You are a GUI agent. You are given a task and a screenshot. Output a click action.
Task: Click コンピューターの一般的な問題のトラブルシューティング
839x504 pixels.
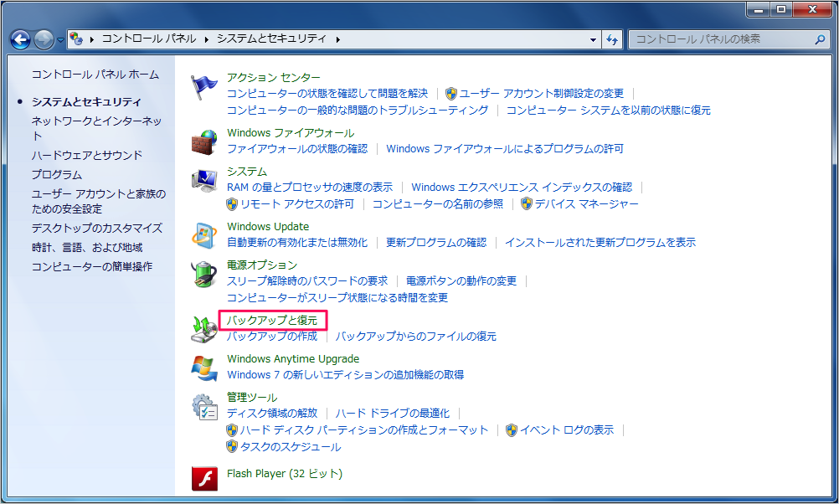[x=358, y=111]
